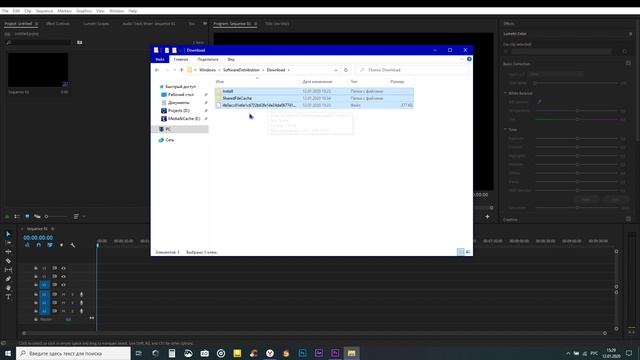640x360 pixels.
Task: Toggle Creative section checkbox in Lumetri
Action: click(628, 219)
